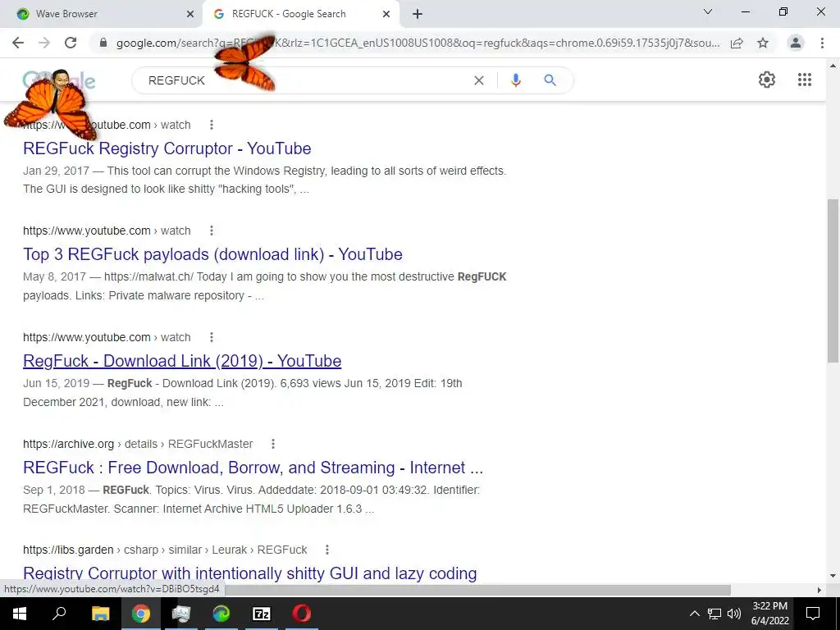The height and width of the screenshot is (630, 840).
Task: Click the scroll right arrow
Action: click(819, 590)
